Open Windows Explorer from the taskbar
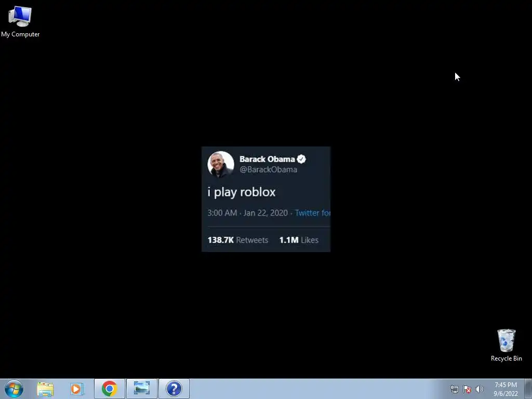The image size is (532, 399). pyautogui.click(x=45, y=389)
